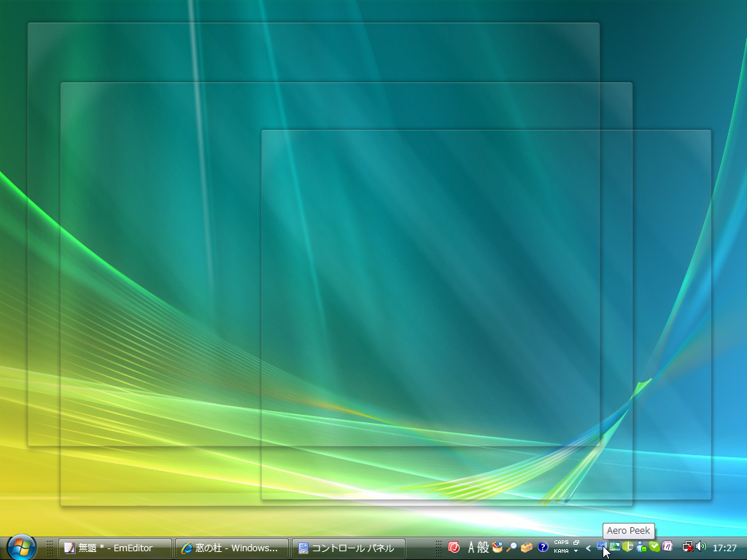Click the 17:27 taskbar clock
The image size is (747, 560).
724,548
